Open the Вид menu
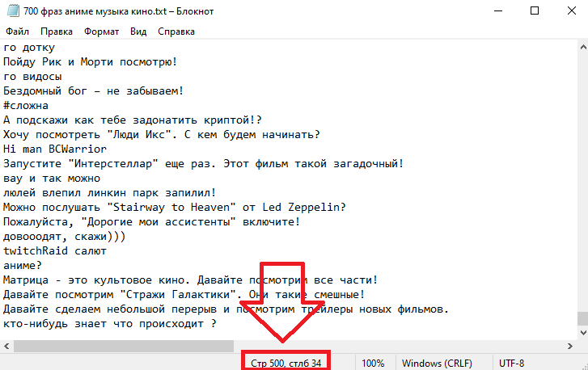This screenshot has width=588, height=370. click(x=138, y=32)
